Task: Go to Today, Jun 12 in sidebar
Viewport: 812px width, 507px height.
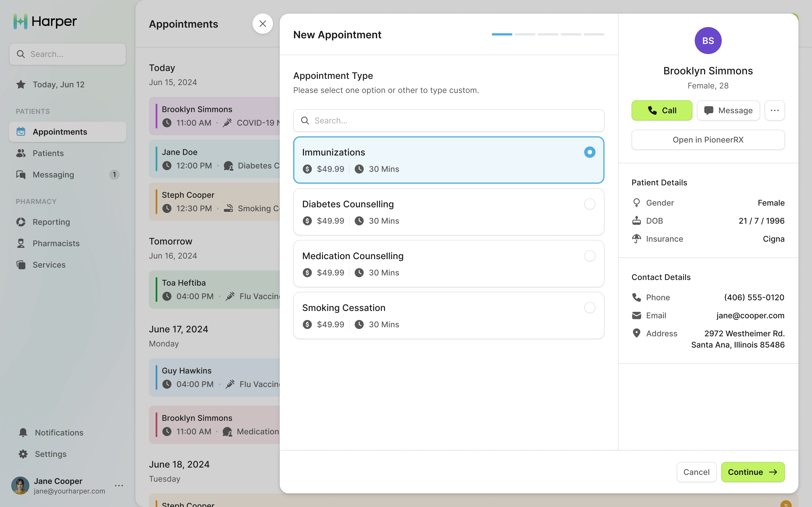Action: 58,84
